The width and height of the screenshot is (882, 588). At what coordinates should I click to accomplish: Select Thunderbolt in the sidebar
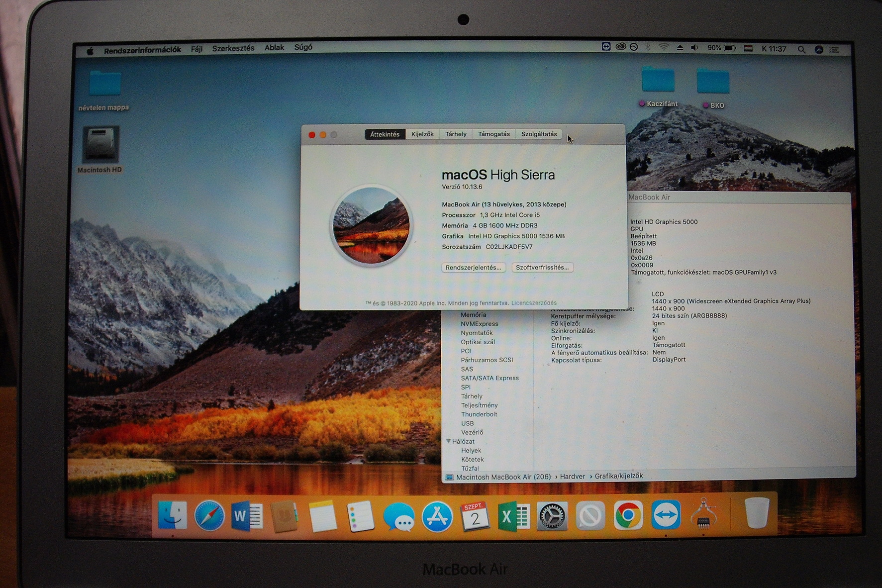click(x=479, y=414)
